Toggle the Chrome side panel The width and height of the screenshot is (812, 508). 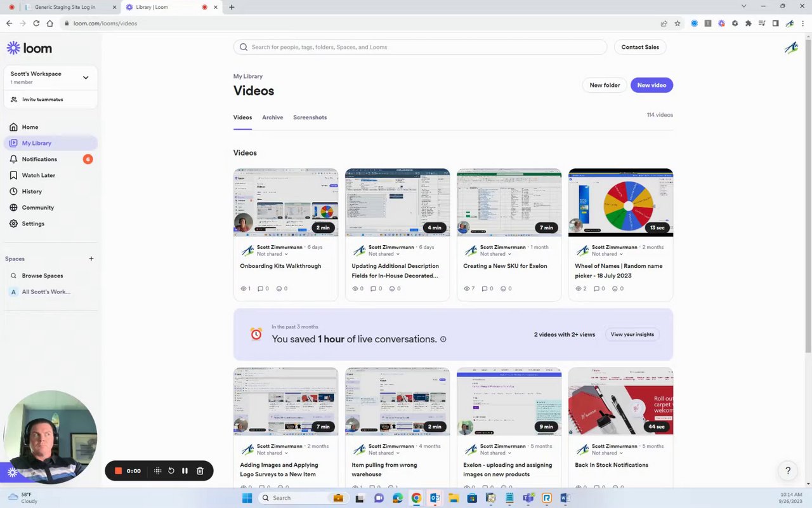775,23
